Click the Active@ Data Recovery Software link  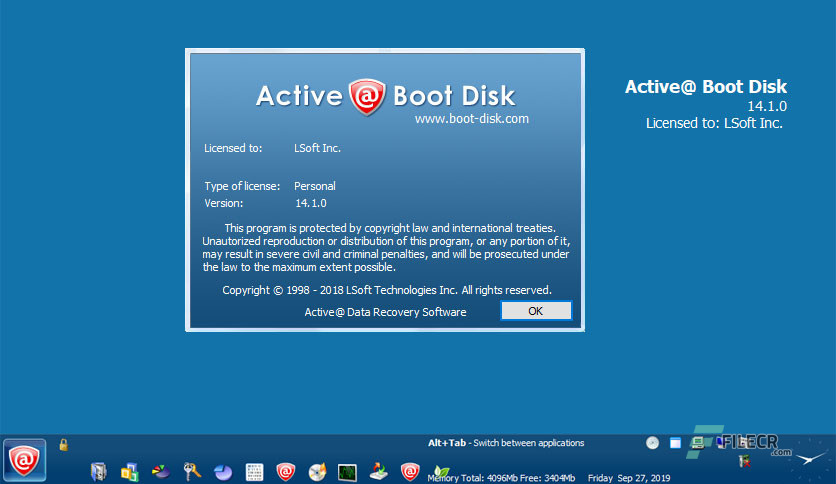coord(385,312)
